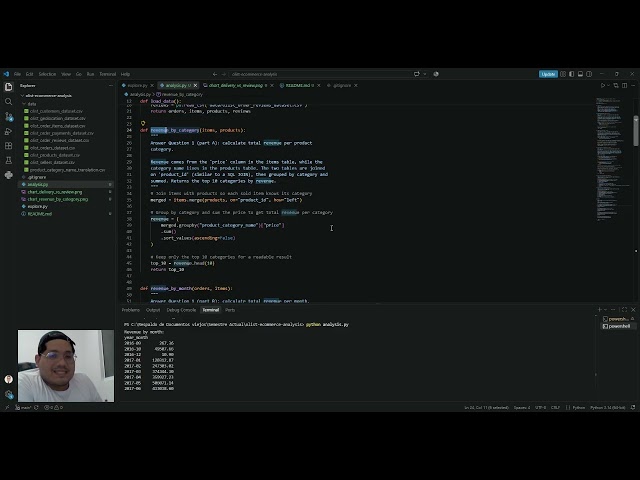The width and height of the screenshot is (640, 480).
Task: Open product_category_name_translation.csv file
Action: click(67, 170)
